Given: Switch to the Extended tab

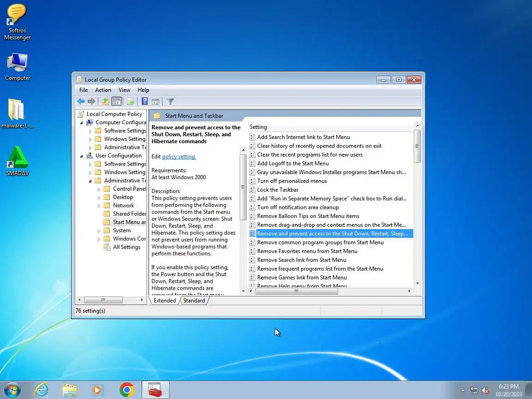Looking at the screenshot, I should 164,301.
